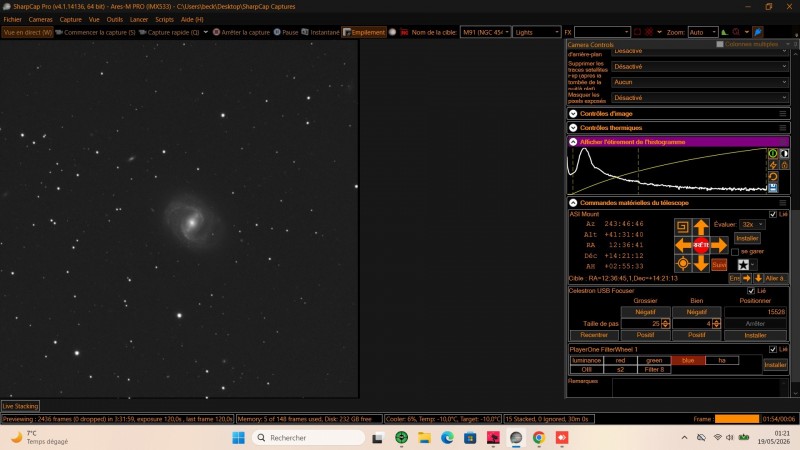800x450 pixels.
Task: Reset the histogram stretch with the circular arrow
Action: click(x=773, y=177)
